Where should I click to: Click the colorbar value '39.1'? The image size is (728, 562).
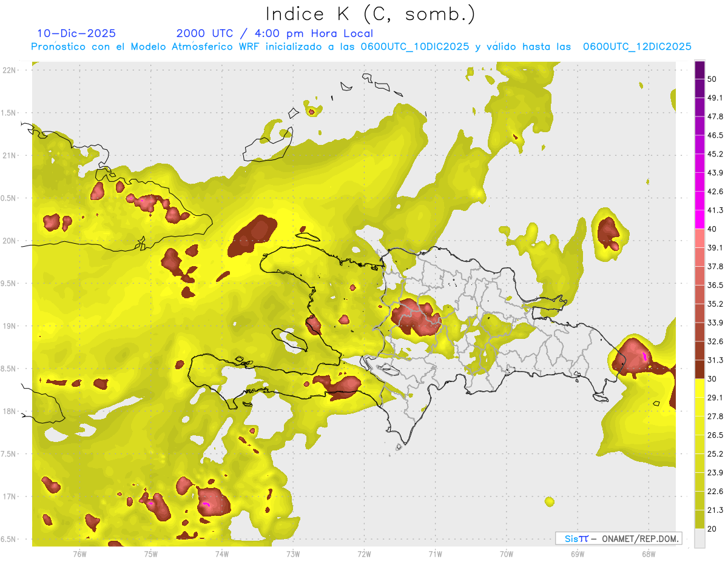click(x=715, y=247)
